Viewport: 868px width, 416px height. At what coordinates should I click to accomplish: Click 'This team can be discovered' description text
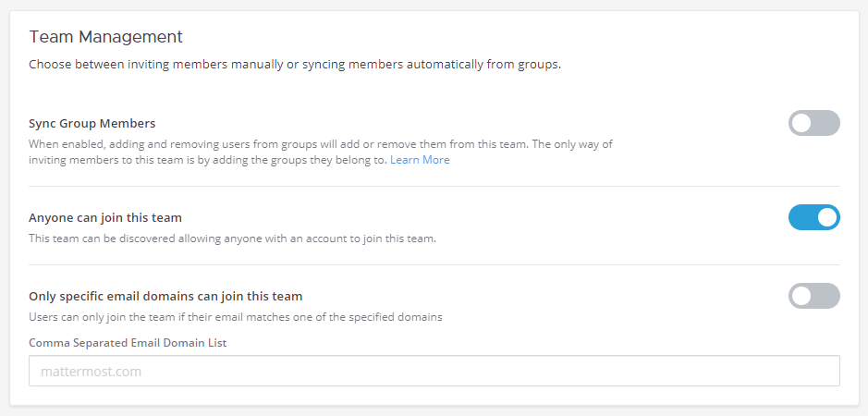[232, 239]
